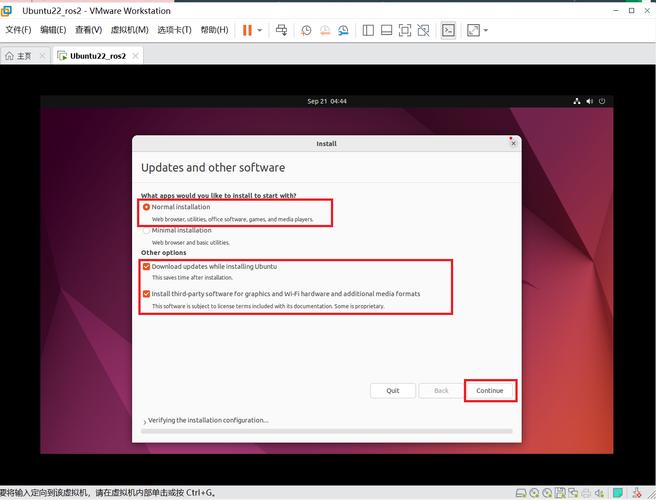
Task: Expand the Verifying installation configuration details
Action: coord(145,421)
